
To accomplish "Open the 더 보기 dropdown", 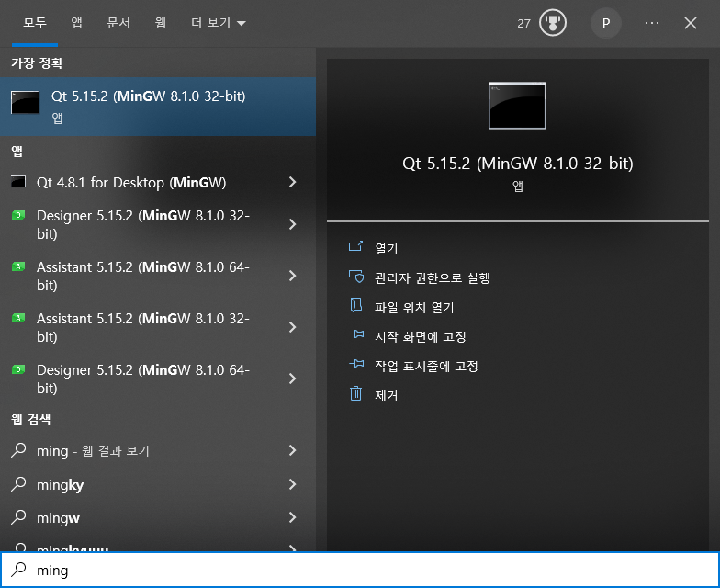I will coord(219,23).
